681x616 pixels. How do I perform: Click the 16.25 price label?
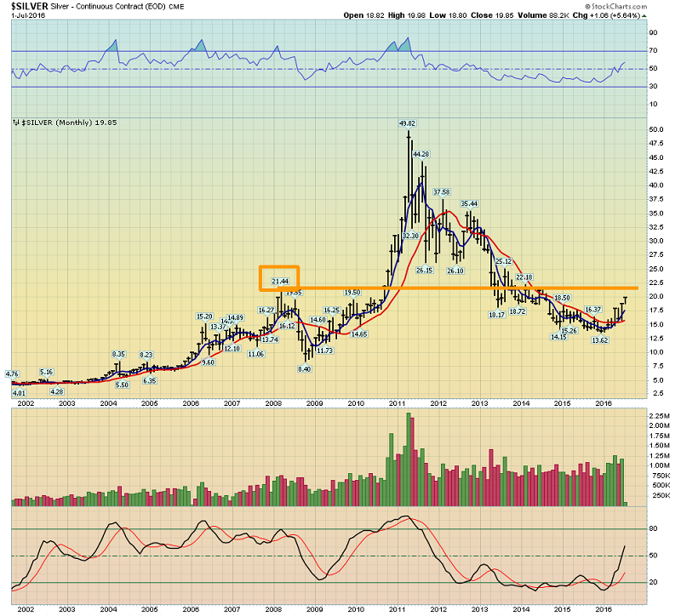331,310
